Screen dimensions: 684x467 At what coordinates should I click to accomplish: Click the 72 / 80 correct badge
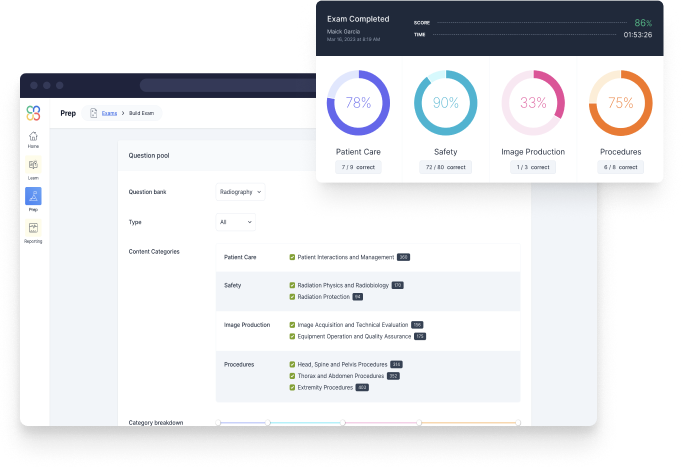pyautogui.click(x=445, y=167)
